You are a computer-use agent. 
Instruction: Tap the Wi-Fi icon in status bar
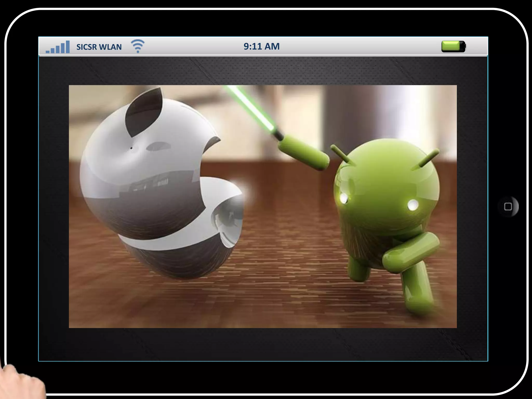pos(138,46)
